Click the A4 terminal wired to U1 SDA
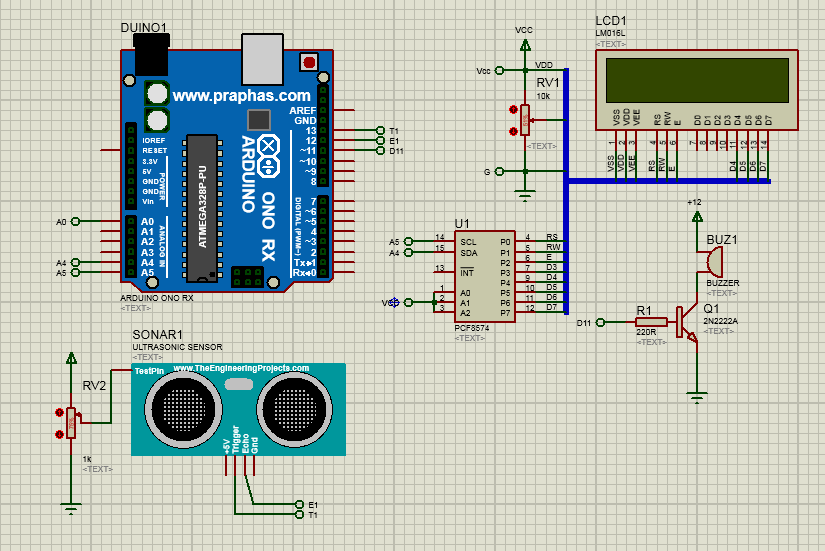Screen dimensions: 825x551 [x=408, y=252]
